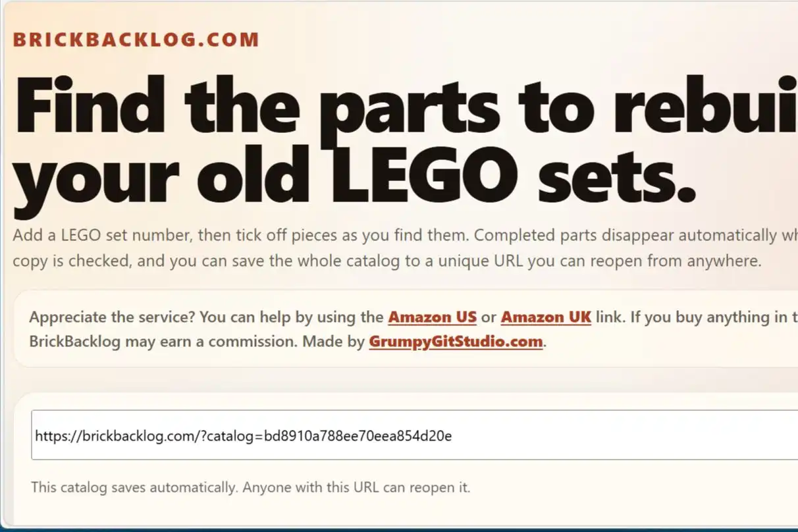This screenshot has height=532, width=798.
Task: Click the BRICKBACKLOG.COM site logo
Action: 136,39
